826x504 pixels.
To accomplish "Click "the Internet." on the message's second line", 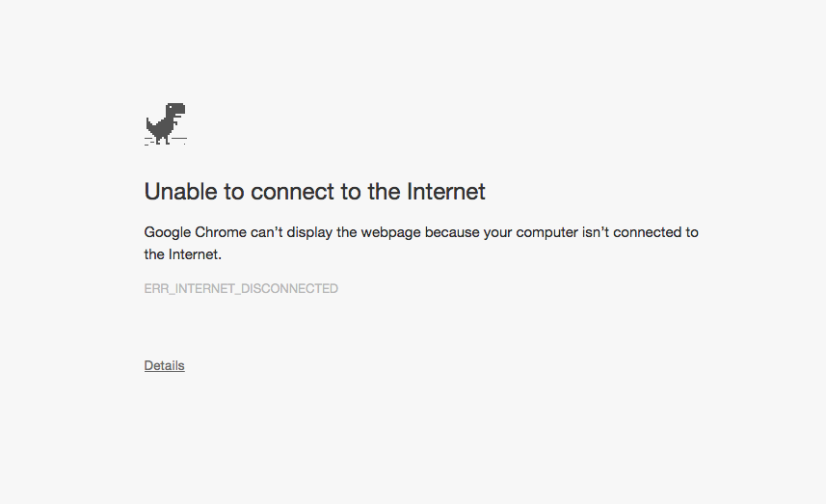I will [183, 255].
